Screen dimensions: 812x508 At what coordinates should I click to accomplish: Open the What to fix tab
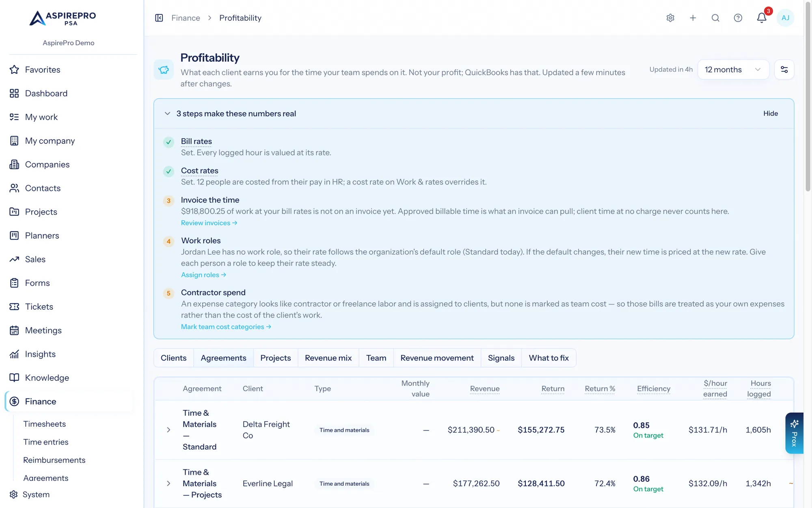(549, 358)
